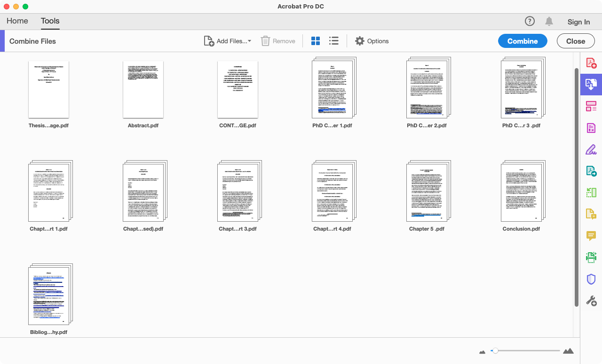
Task: Select the Chapt...rt 4.pdf thumbnail
Action: coord(334,191)
